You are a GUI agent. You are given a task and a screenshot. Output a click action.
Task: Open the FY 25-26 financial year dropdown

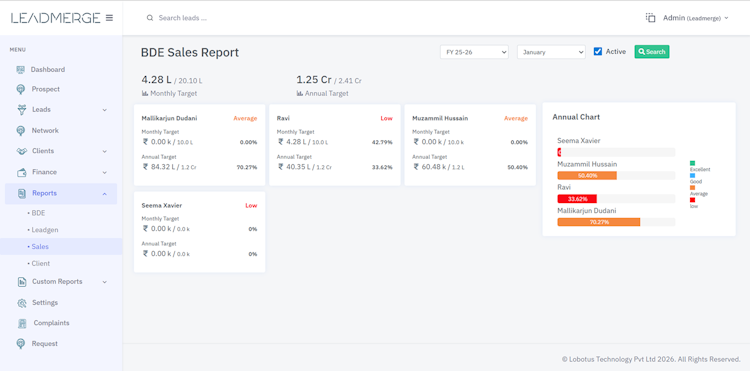(x=474, y=52)
